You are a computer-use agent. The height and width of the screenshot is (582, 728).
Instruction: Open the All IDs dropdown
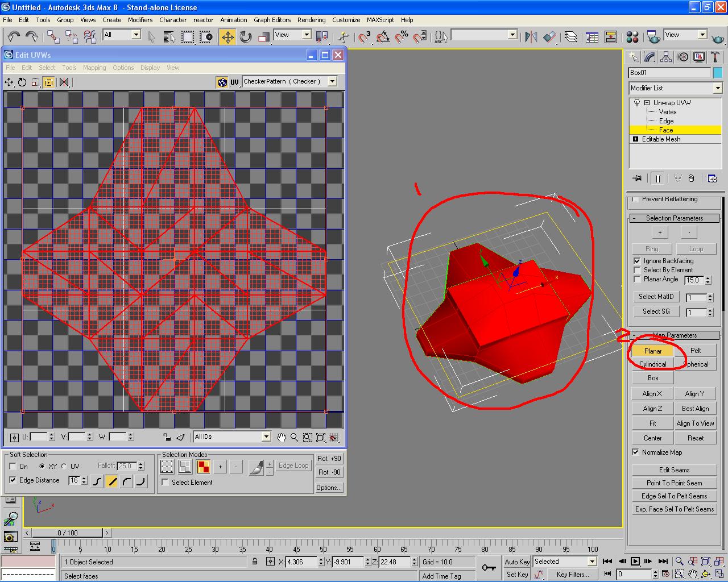pyautogui.click(x=232, y=436)
